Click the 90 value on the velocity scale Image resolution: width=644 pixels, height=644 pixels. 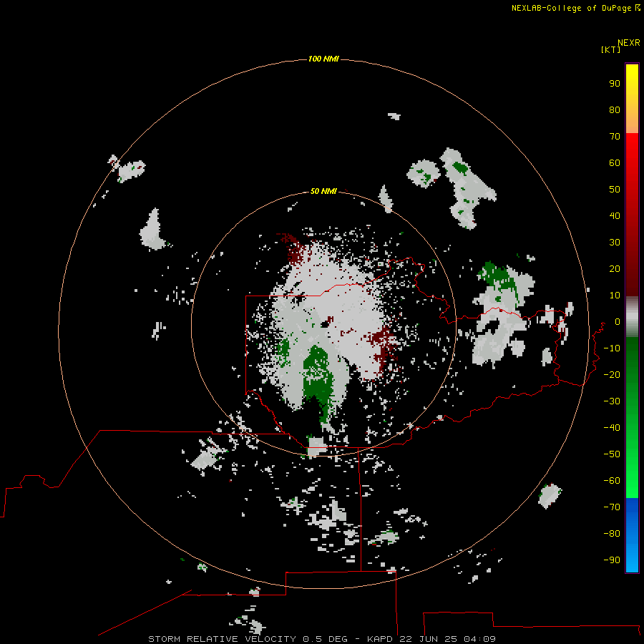click(615, 84)
